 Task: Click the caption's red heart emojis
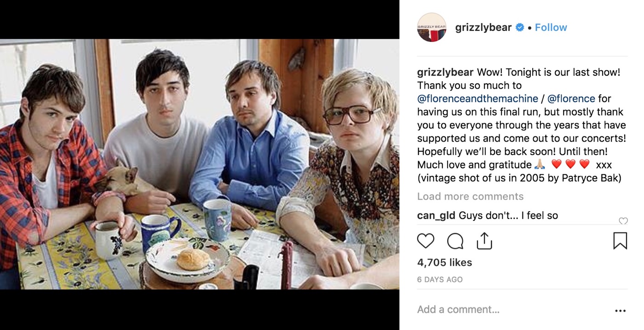coord(570,164)
